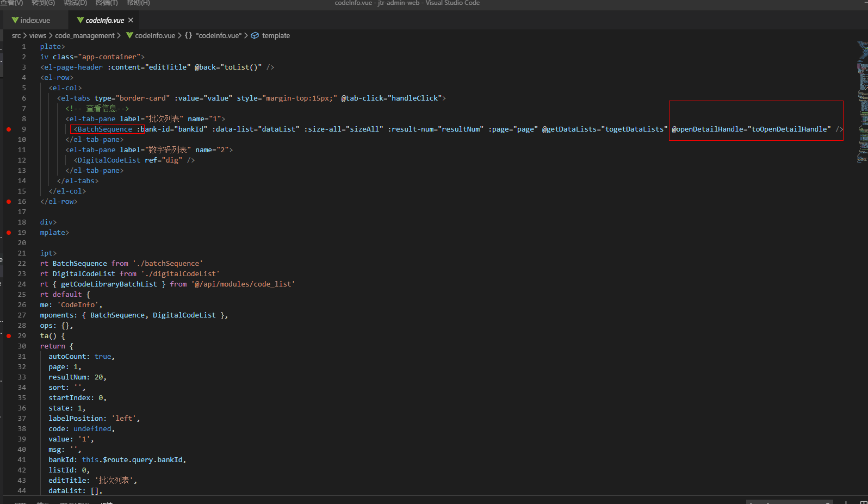Image resolution: width=868 pixels, height=504 pixels.
Task: Click the Vue file icon in breadcrumb
Action: (x=129, y=35)
